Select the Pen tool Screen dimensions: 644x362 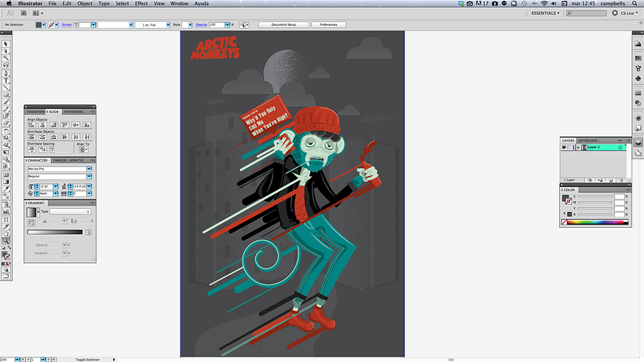(x=5, y=73)
